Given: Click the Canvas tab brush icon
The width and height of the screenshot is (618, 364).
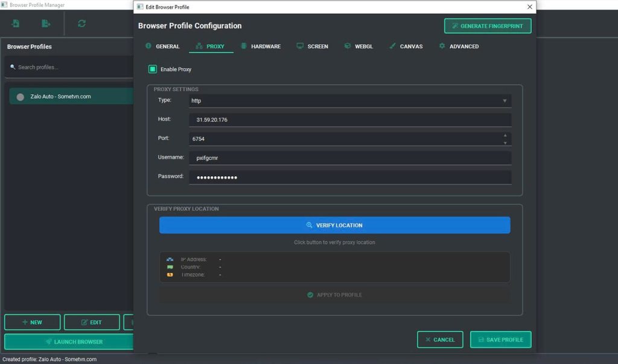Looking at the screenshot, I should [393, 46].
